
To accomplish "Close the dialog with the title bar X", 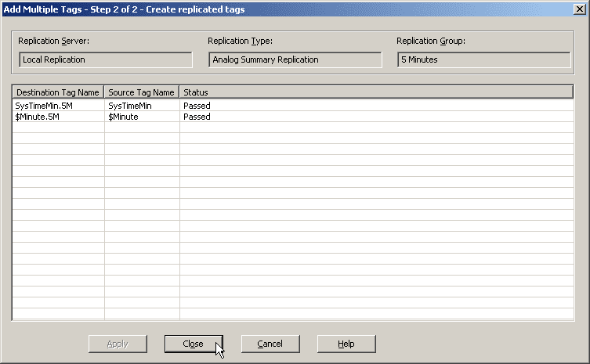I will click(580, 9).
